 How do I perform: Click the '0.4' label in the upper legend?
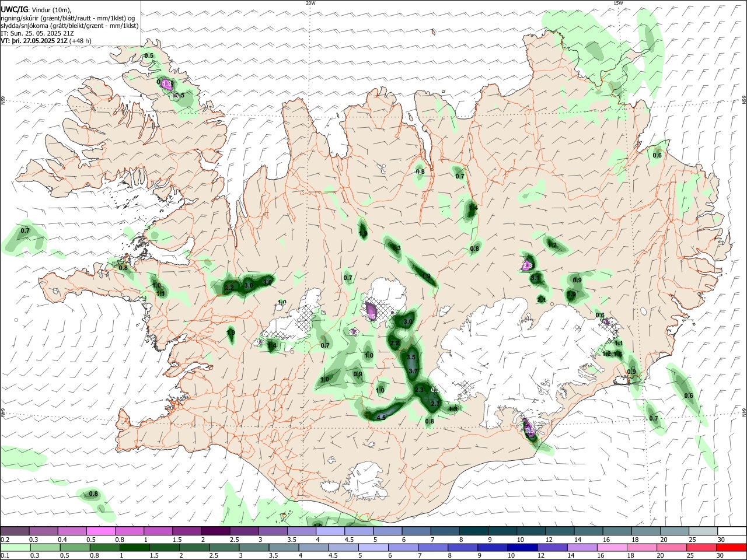(x=62, y=540)
